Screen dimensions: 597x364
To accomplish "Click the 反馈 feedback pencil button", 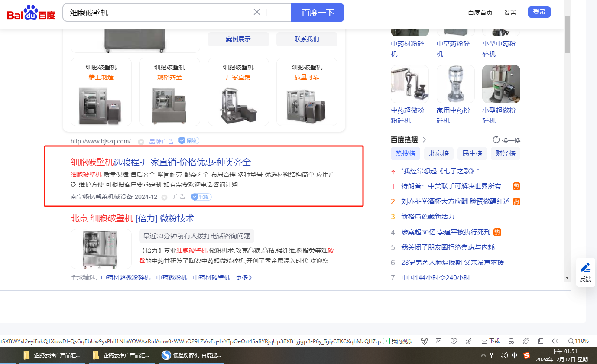I will coord(586,272).
